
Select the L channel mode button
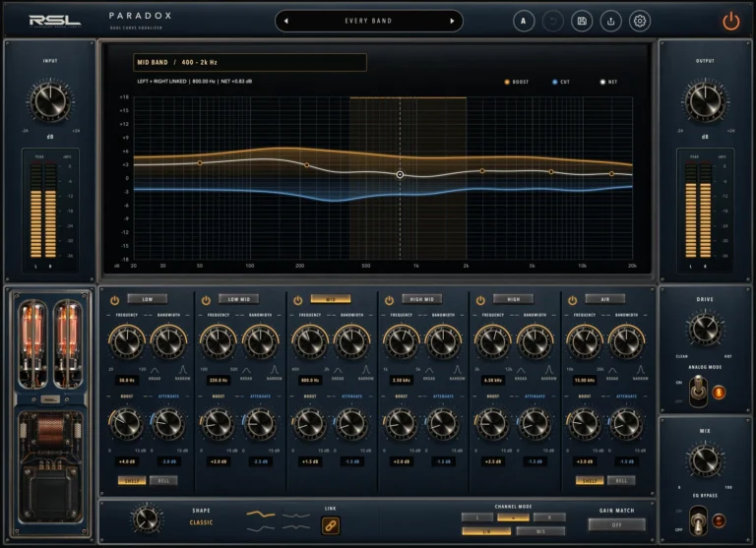point(477,518)
